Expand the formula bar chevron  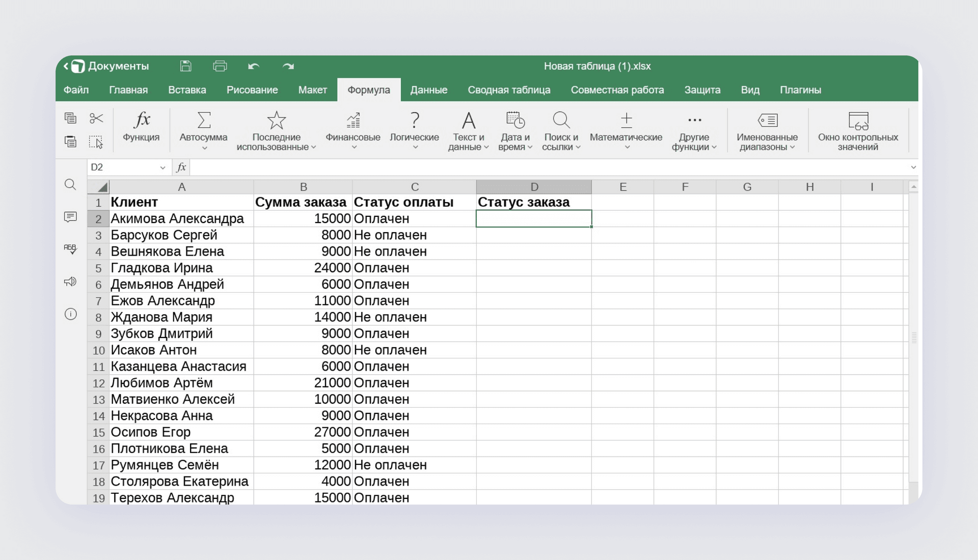(x=913, y=167)
